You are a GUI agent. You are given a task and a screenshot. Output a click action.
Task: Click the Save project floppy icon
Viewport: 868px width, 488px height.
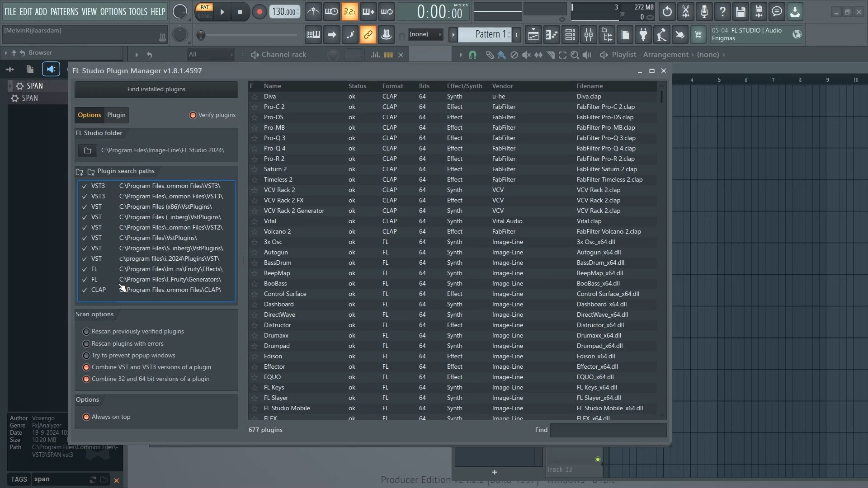click(x=741, y=12)
